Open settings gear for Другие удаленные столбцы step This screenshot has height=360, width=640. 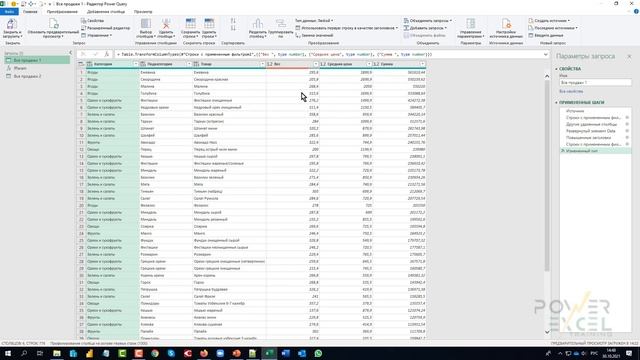pos(627,124)
